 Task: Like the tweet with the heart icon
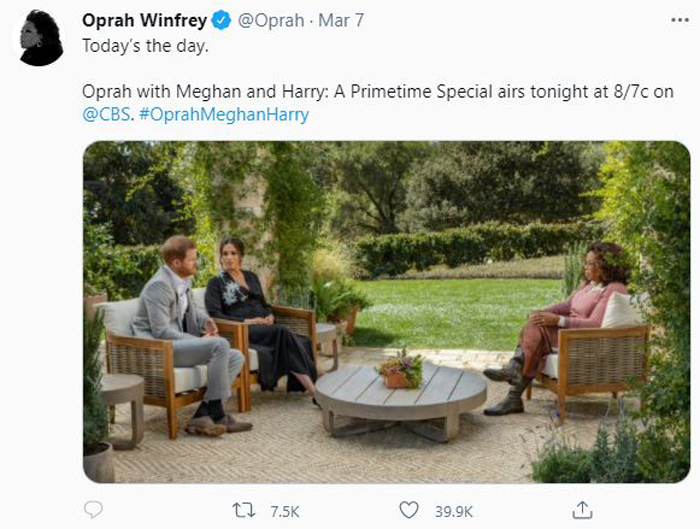pos(408,510)
